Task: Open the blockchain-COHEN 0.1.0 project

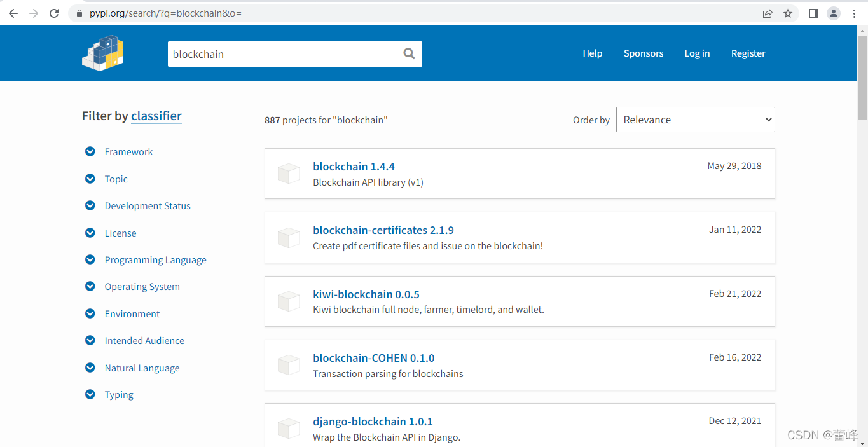Action: pyautogui.click(x=374, y=358)
